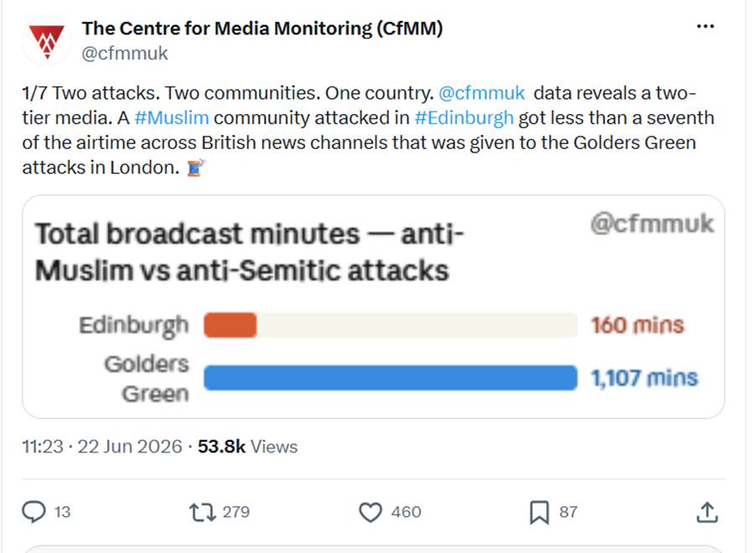Click the reply speech bubble icon
Screen dimensions: 756x553
[x=34, y=512]
